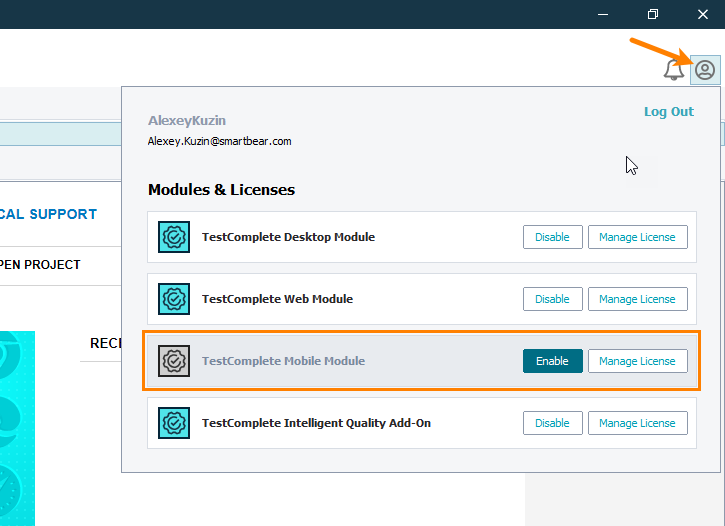Screen dimensions: 725x526
Task: Manage License for the Mobile Module
Action: (638, 361)
